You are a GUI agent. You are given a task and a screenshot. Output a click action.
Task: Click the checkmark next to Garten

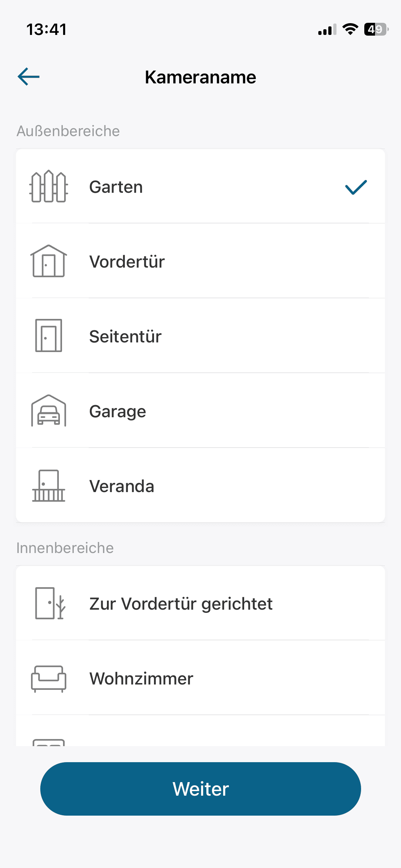356,187
